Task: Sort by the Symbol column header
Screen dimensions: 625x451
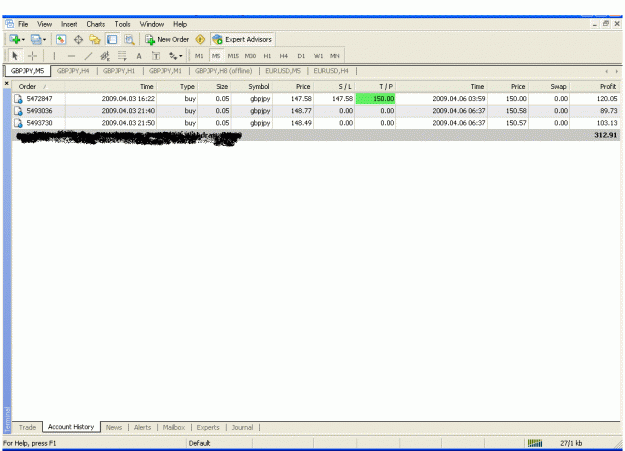Action: pos(252,87)
